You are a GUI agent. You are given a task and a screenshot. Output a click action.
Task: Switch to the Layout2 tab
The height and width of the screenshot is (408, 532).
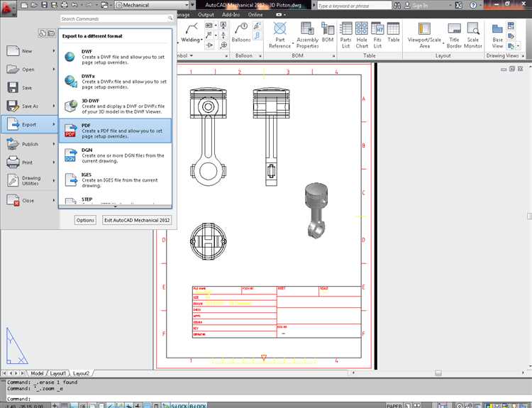(81, 373)
